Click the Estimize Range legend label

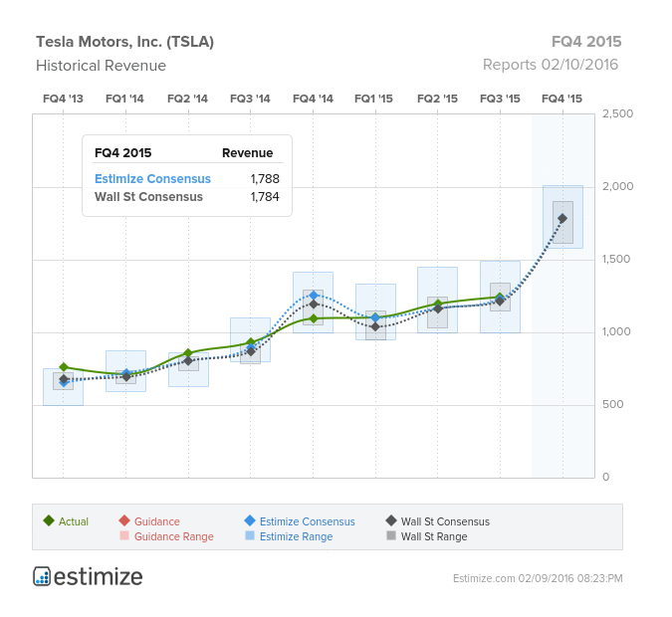tap(296, 536)
